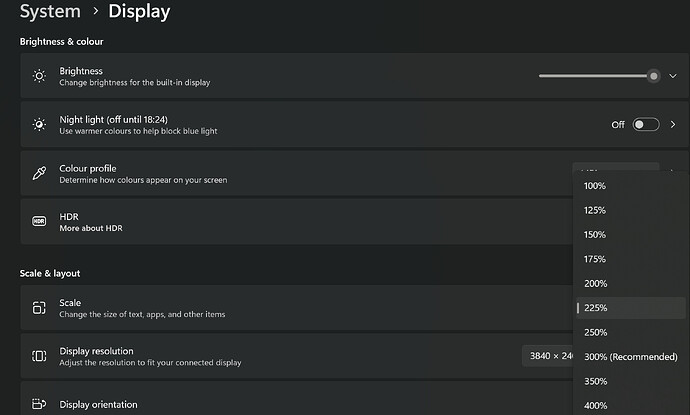Go back to System settings breadcrumb
690x415 pixels.
[x=50, y=12]
